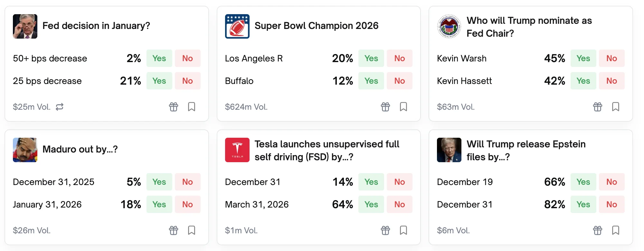Open the Tesla launches unsupervised FSD title

[x=327, y=150]
